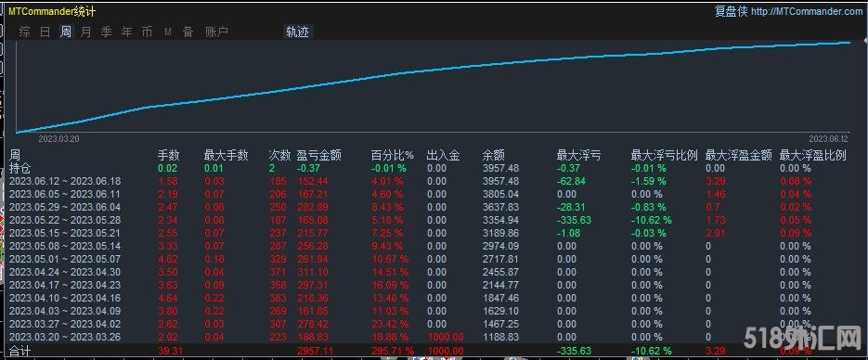The height and width of the screenshot is (360, 868).
Task: Click the lots value 4.62
Action: pos(168,259)
